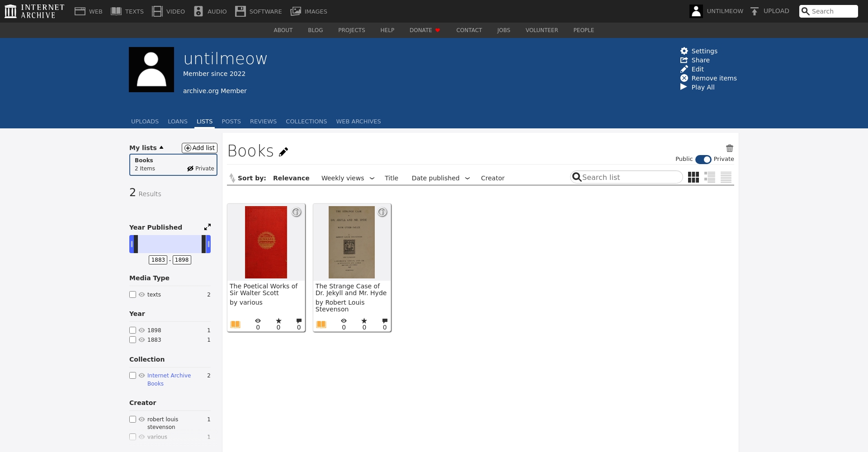Screen dimensions: 868x452
Task: Toggle the Public/Private list switch
Action: 703,159
